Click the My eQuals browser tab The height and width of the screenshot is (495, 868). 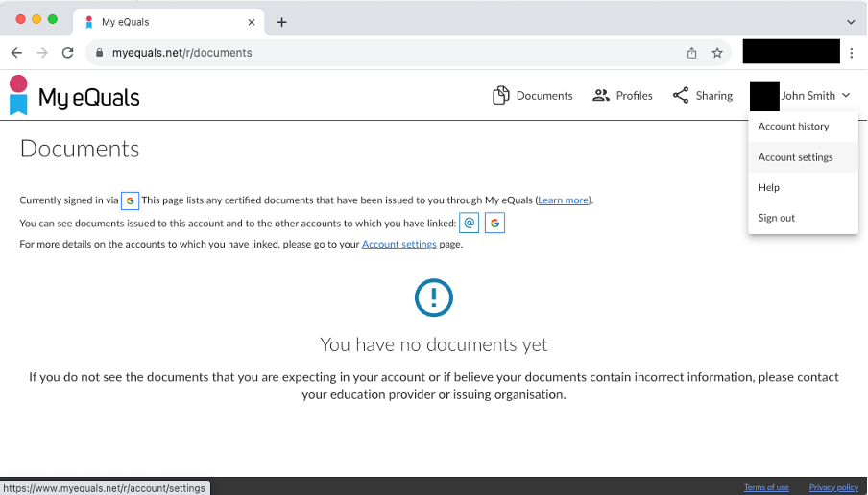point(169,22)
